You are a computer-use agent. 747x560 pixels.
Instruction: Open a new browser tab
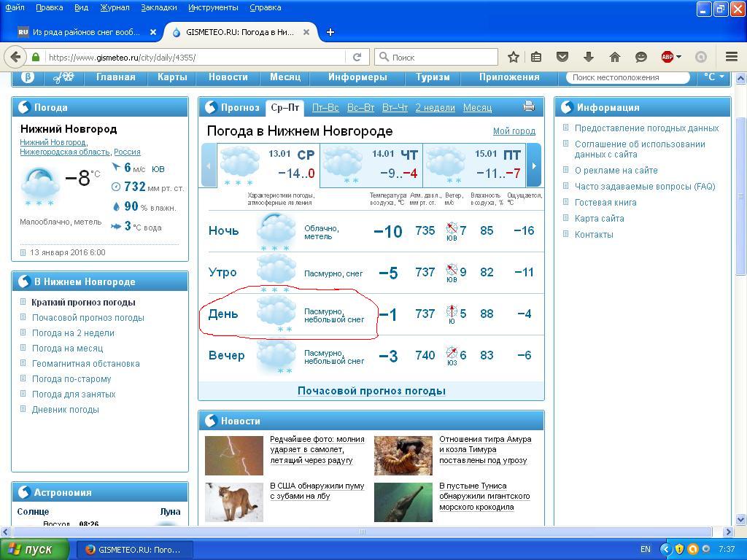pyautogui.click(x=330, y=32)
